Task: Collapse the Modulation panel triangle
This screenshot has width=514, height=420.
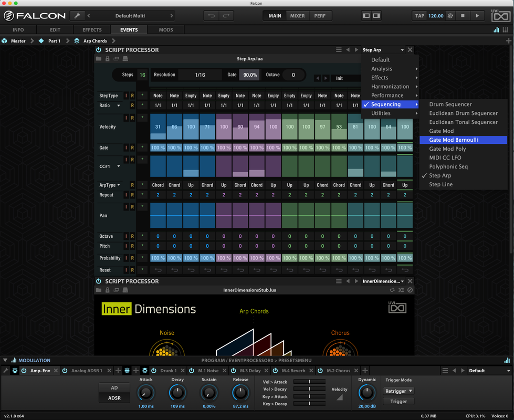Action: (x=5, y=360)
